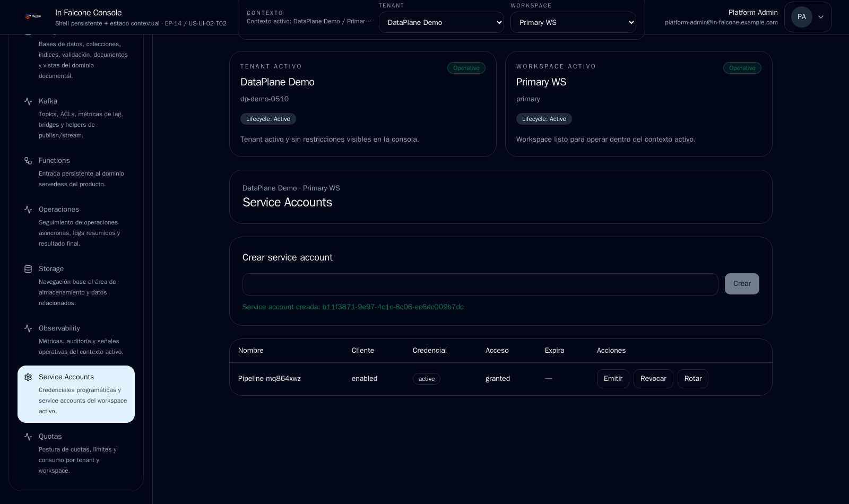Click the Operaciones pulse icon
Viewport: 849px width, 504px height.
(28, 210)
